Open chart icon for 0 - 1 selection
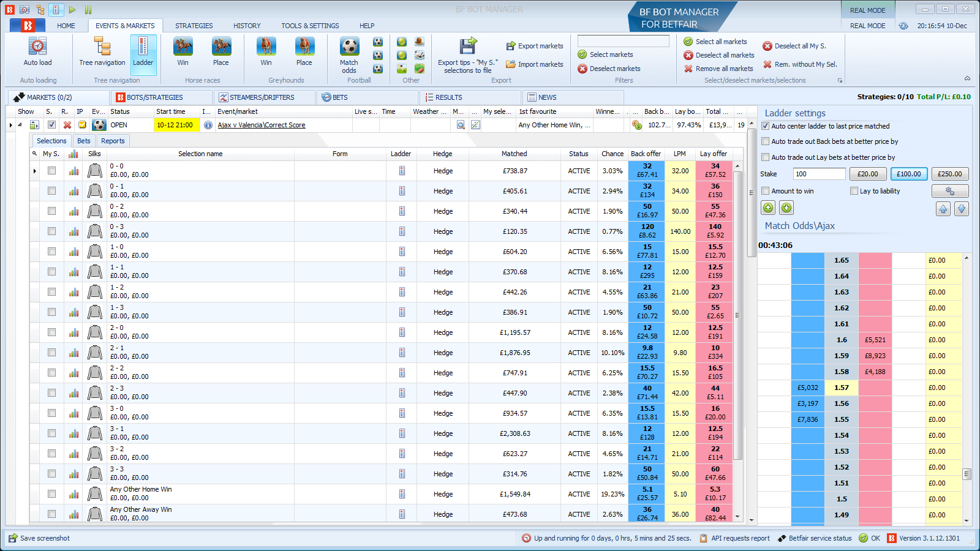 (73, 191)
